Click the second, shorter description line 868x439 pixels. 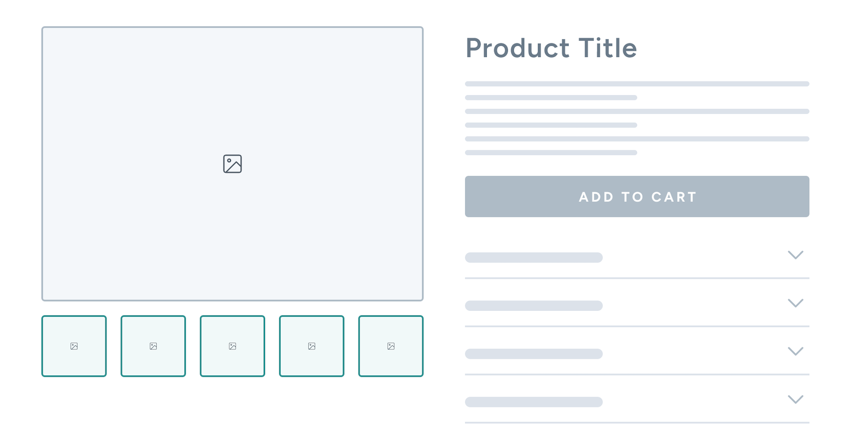[x=551, y=98]
